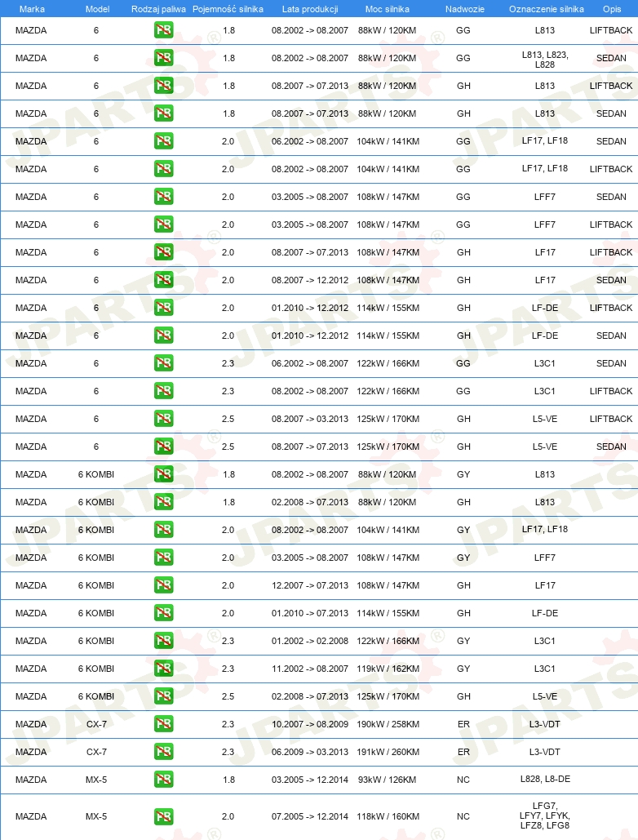Click petrol icon in CX-7 191kW / 260KM row

point(163,752)
